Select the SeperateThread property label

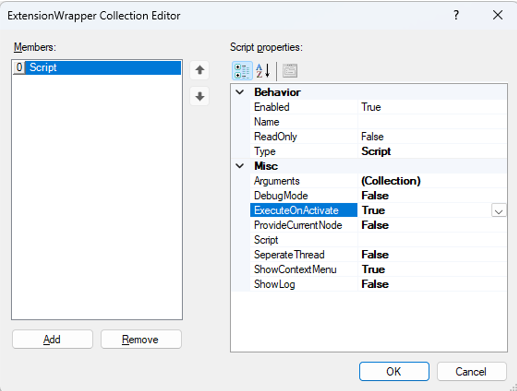tap(289, 255)
